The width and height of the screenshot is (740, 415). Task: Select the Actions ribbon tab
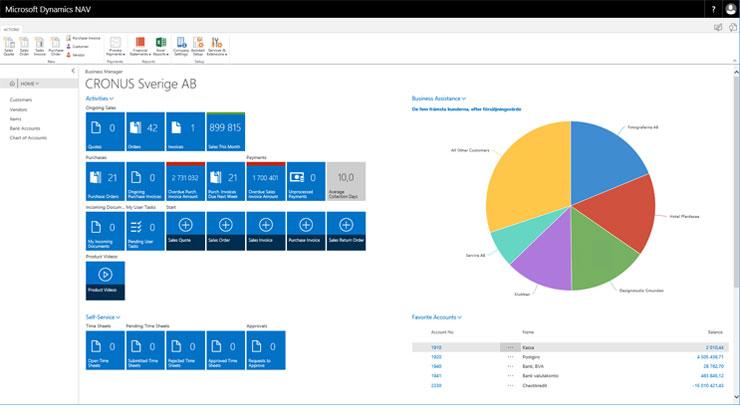tap(11, 30)
